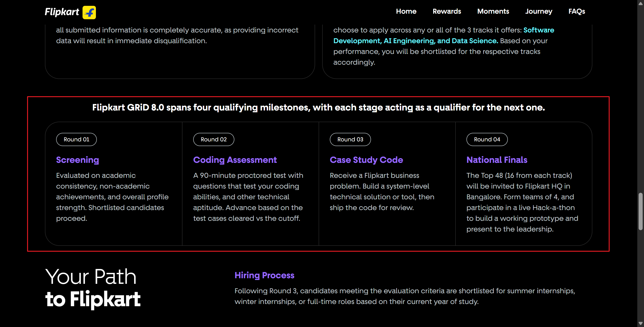Select the Round 02 badge

click(214, 140)
